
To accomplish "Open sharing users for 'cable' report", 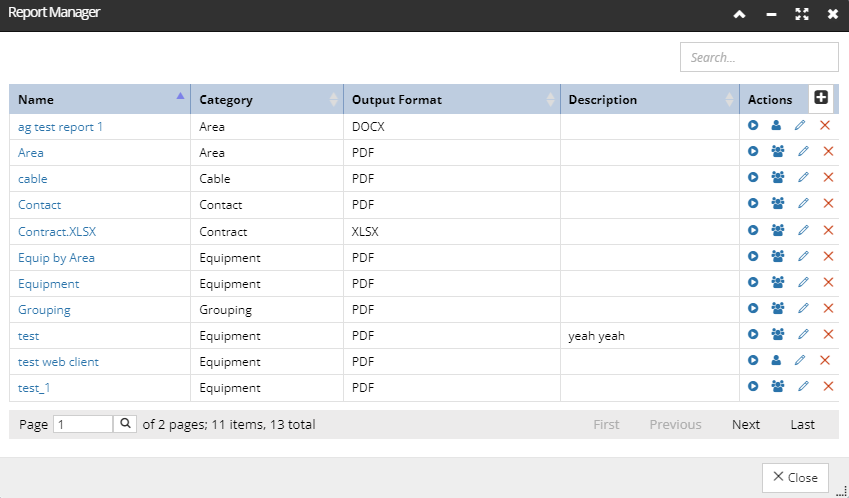I will [x=778, y=177].
